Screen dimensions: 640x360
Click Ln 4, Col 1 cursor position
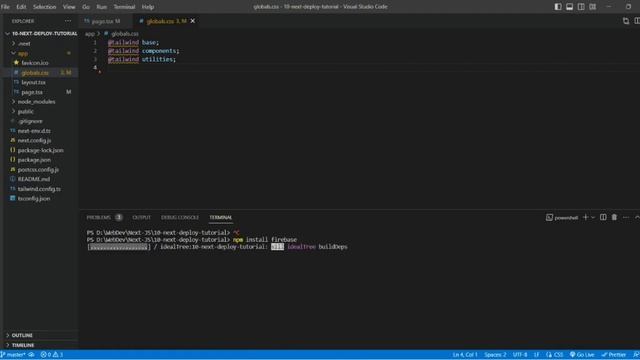pyautogui.click(x=465, y=355)
